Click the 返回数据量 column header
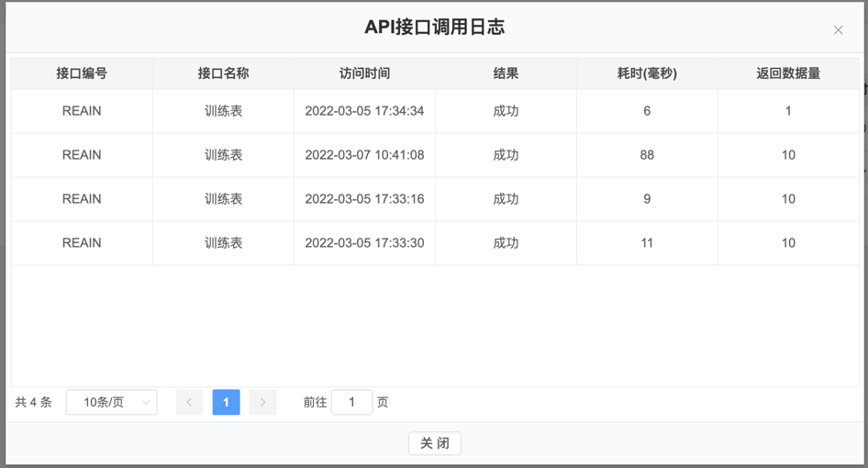Viewport: 868px width, 468px height. (788, 73)
